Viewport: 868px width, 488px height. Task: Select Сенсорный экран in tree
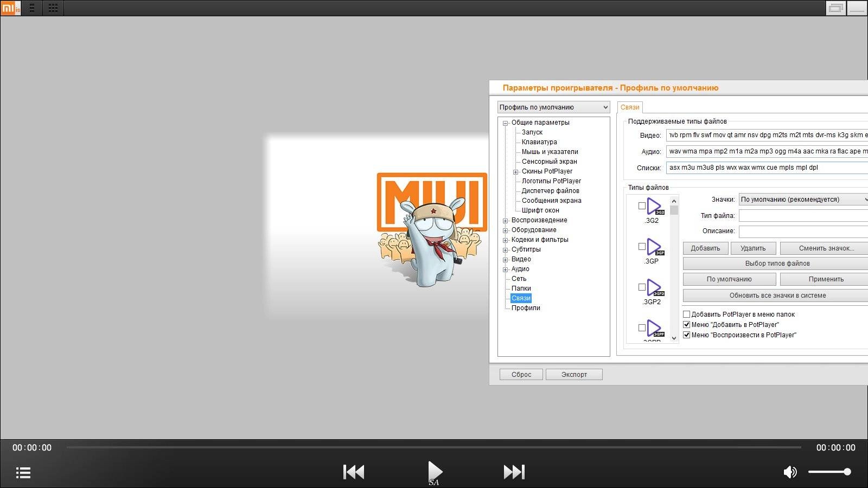550,162
